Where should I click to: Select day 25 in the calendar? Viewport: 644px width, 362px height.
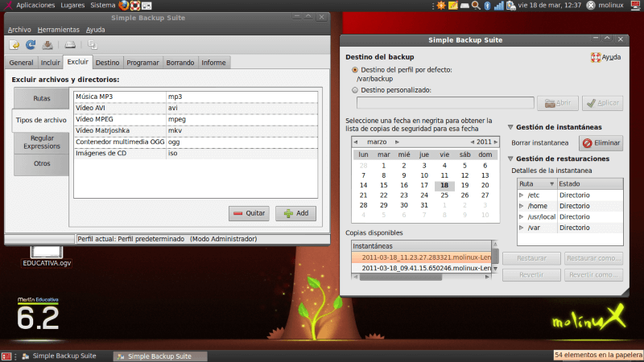pos(444,195)
